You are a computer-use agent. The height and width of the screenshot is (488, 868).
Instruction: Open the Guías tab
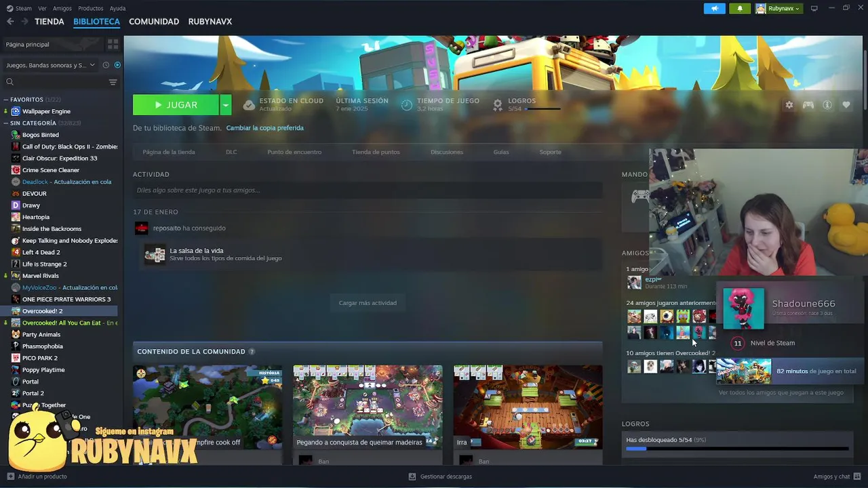(501, 152)
